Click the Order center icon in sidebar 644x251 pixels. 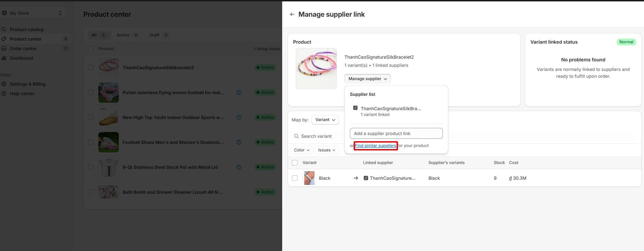point(4,48)
